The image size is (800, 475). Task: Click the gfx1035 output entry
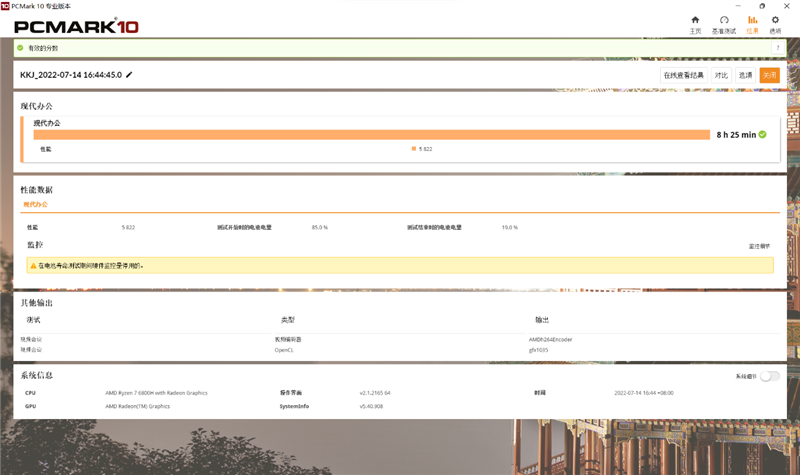coord(538,351)
